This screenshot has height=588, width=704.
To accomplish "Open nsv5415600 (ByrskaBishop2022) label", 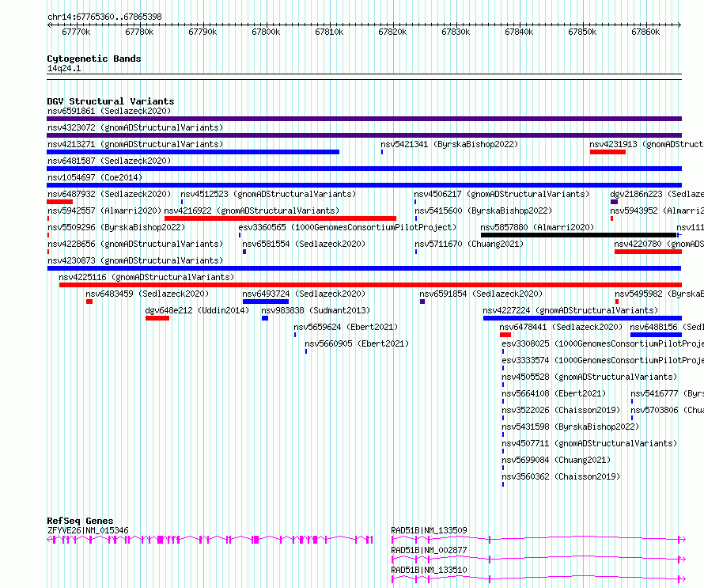I will [x=483, y=211].
